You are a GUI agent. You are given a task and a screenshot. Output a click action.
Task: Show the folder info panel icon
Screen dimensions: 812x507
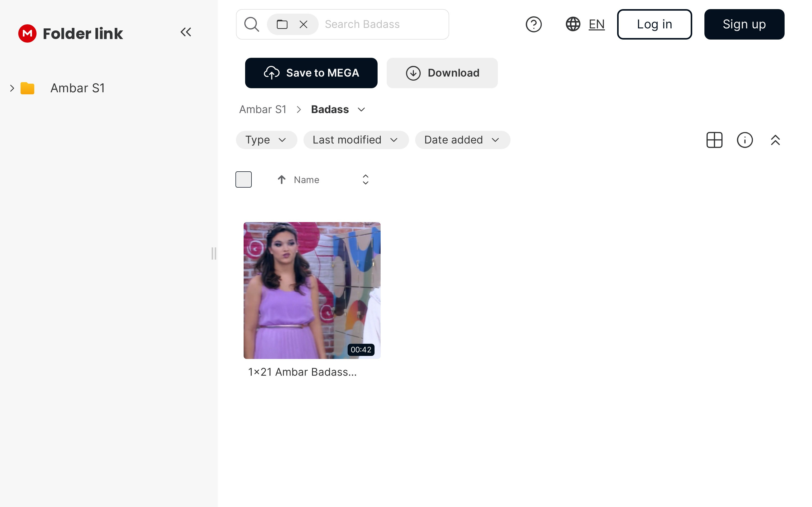[745, 140]
